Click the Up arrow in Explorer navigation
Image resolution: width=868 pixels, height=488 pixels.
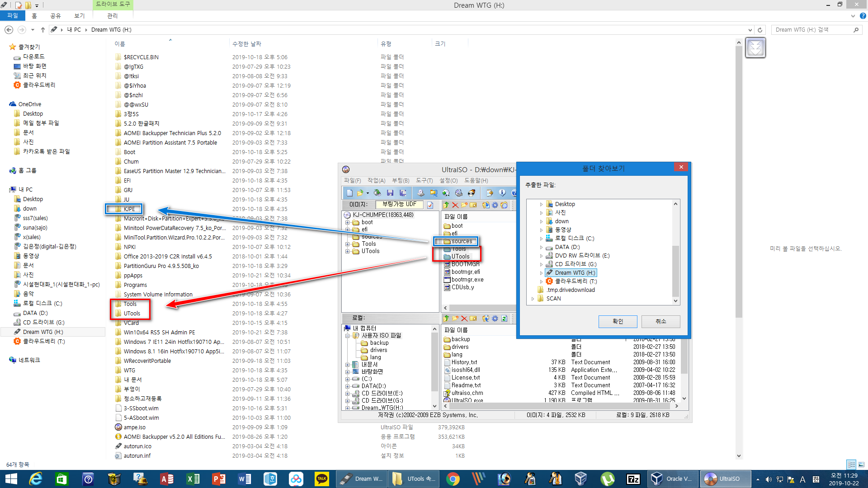click(43, 30)
